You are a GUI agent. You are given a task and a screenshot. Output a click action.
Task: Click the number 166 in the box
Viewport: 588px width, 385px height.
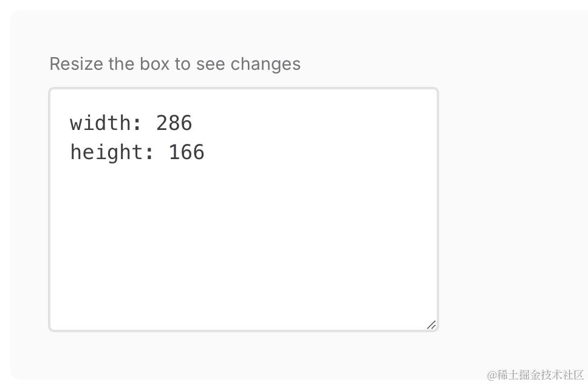click(186, 152)
